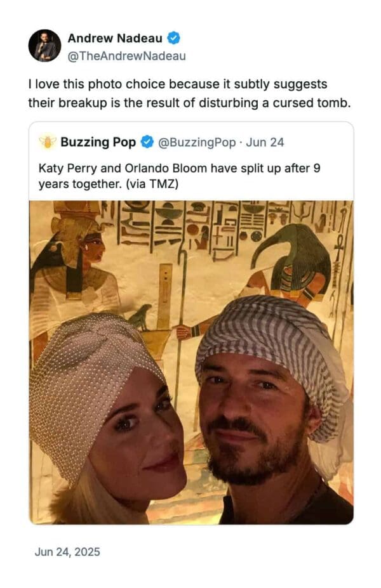Open the @TheAndrewNadeau handle
The width and height of the screenshot is (381, 588).
(126, 56)
